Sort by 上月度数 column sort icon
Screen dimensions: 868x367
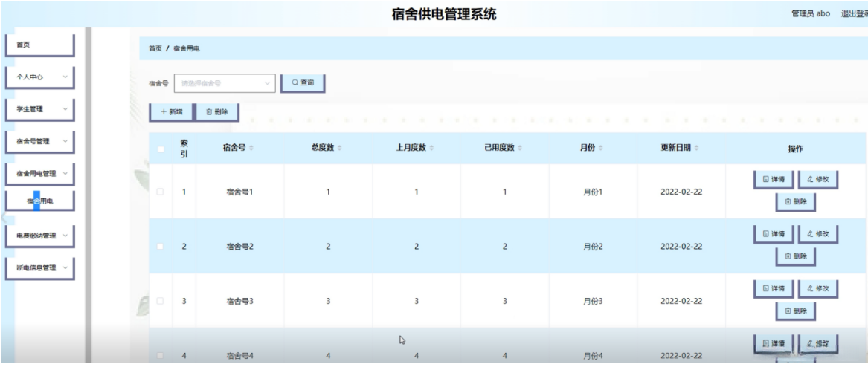[432, 148]
